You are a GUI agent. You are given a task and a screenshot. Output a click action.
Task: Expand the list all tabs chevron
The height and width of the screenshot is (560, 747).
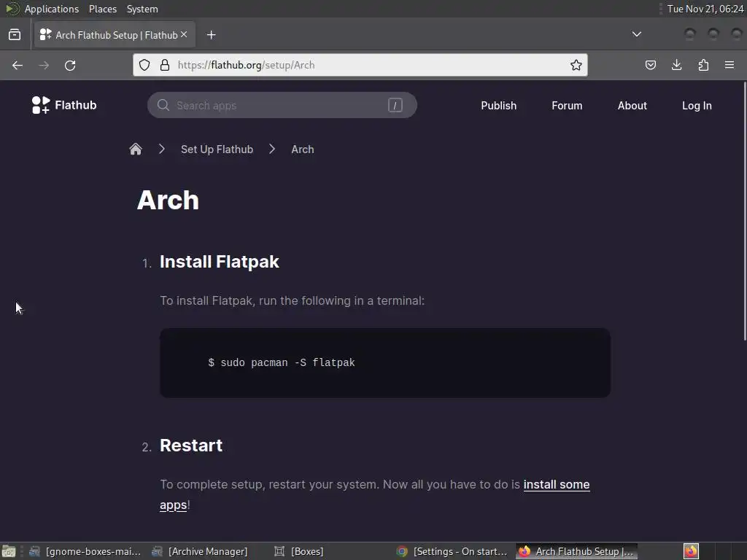coord(636,34)
